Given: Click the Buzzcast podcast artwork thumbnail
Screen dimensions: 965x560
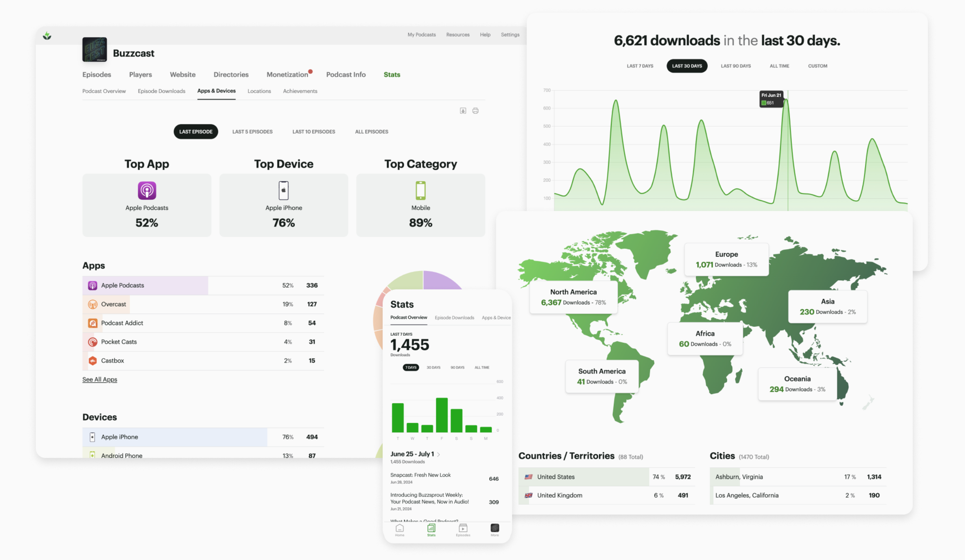Looking at the screenshot, I should (x=95, y=49).
